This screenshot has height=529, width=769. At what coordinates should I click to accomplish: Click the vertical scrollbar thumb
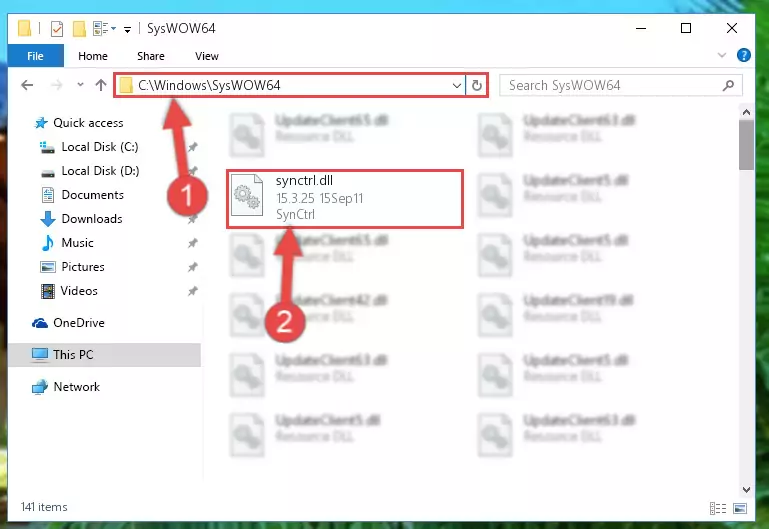(x=746, y=145)
